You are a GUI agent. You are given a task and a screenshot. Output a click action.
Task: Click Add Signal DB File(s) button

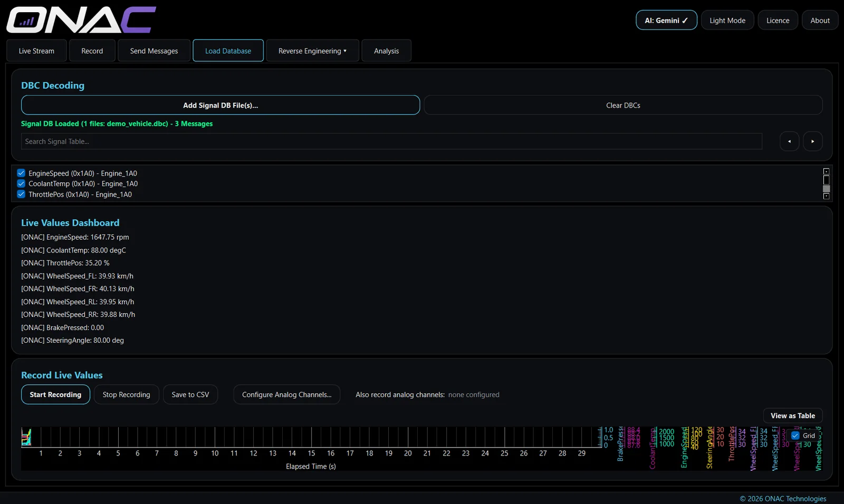click(220, 105)
